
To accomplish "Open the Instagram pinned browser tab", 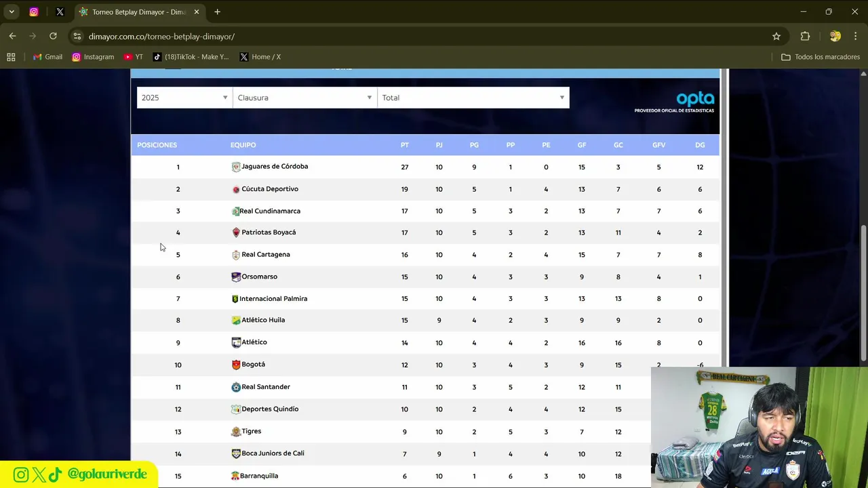I will coord(34,12).
